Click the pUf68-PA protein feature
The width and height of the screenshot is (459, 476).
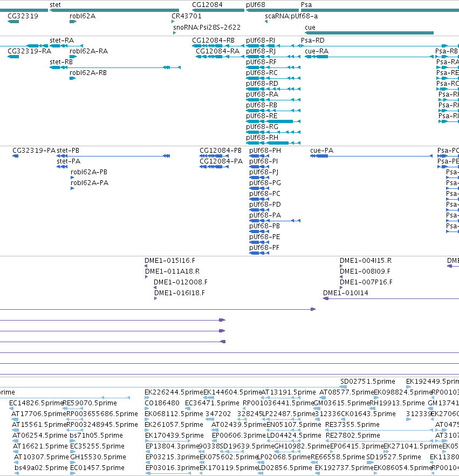[x=275, y=221]
